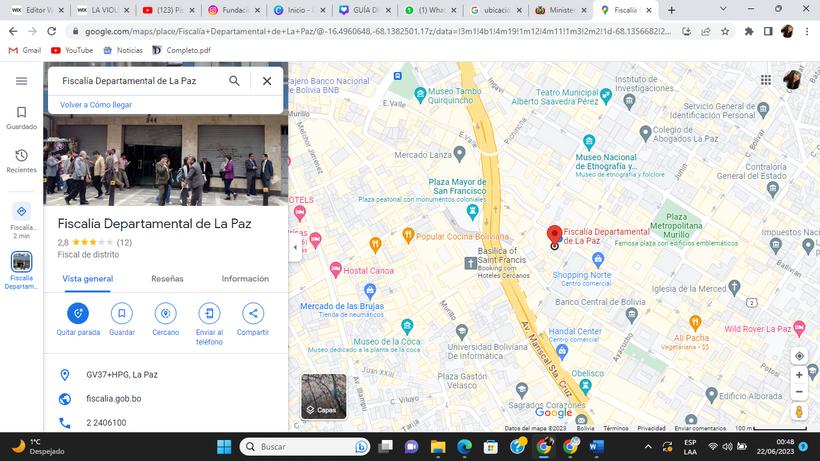The height and width of the screenshot is (461, 820).
Task: Click the Obelisco map marker
Action: [585, 386]
